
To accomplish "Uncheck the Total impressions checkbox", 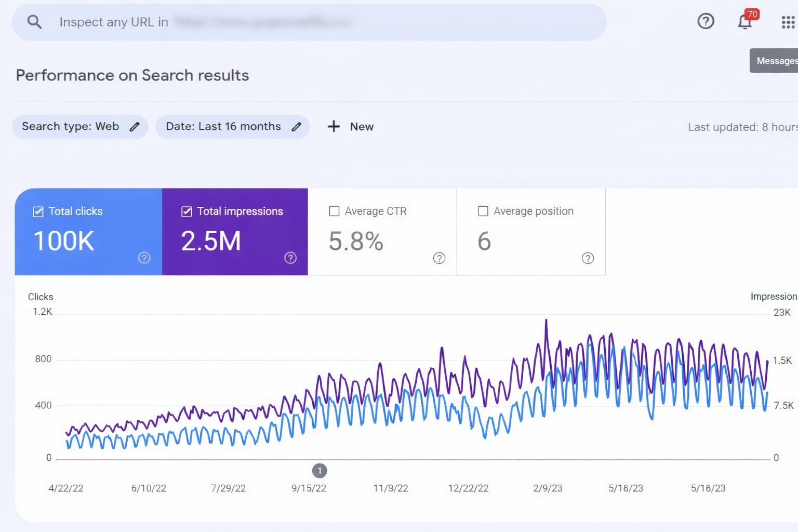I will [187, 211].
